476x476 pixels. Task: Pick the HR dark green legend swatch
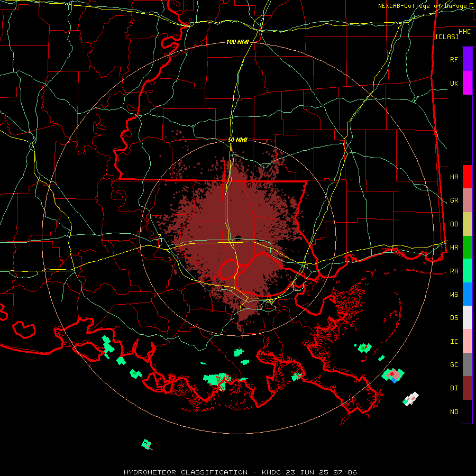pos(467,248)
